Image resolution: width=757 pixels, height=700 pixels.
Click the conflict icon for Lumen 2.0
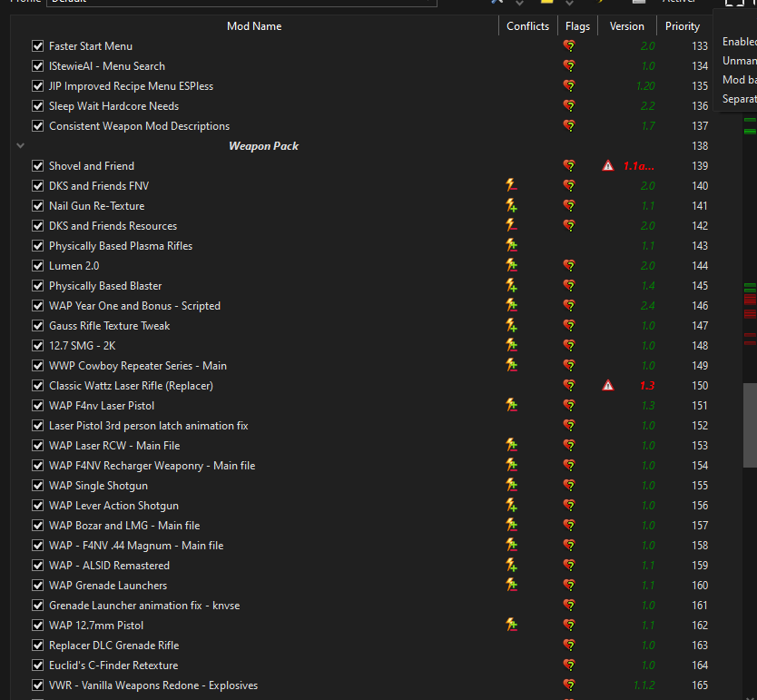[511, 265]
